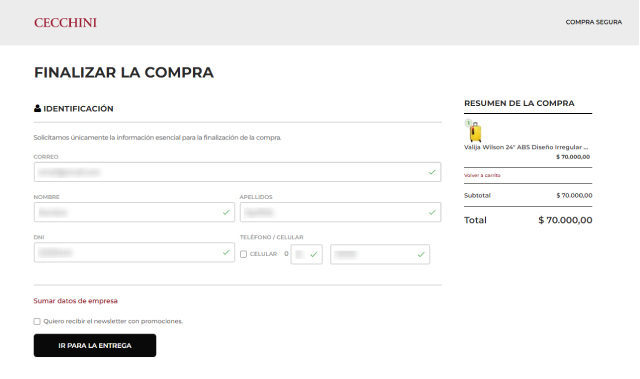640x379 pixels.
Task: Click the checkmark in the Nombre field
Action: point(226,212)
